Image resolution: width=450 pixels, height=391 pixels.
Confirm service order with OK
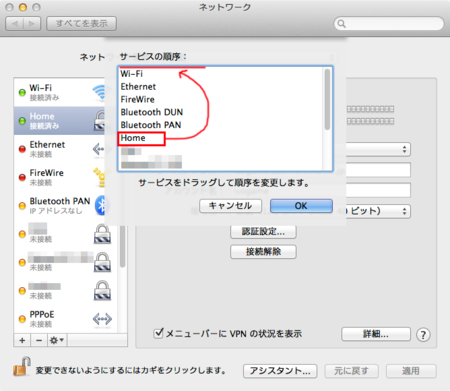pyautogui.click(x=301, y=206)
